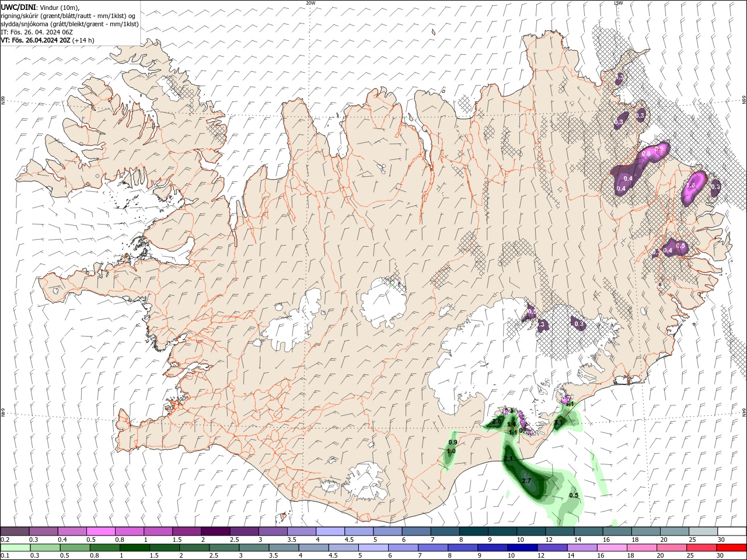Click the 2.7 rain value off the south coast
This screenshot has width=747, height=560.
pyautogui.click(x=526, y=481)
